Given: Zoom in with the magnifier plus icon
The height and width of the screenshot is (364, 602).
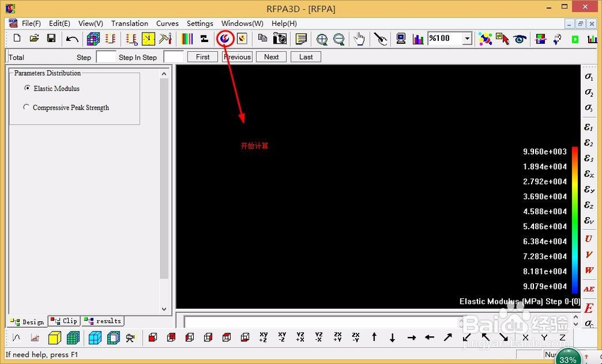Looking at the screenshot, I should pyautogui.click(x=321, y=39).
